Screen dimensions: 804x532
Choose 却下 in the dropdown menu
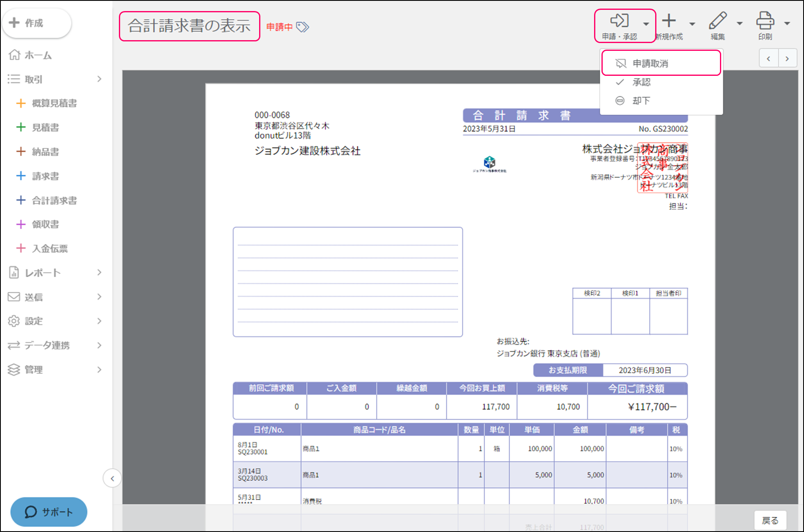pyautogui.click(x=641, y=100)
